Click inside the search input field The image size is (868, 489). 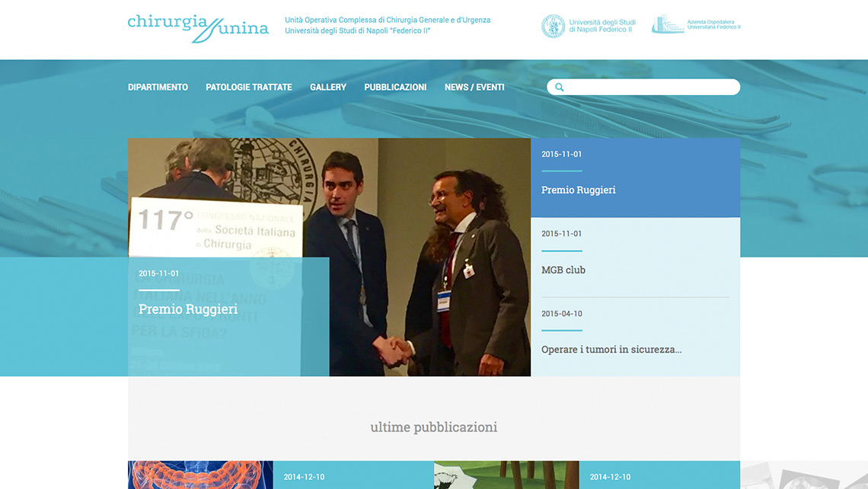coord(651,88)
